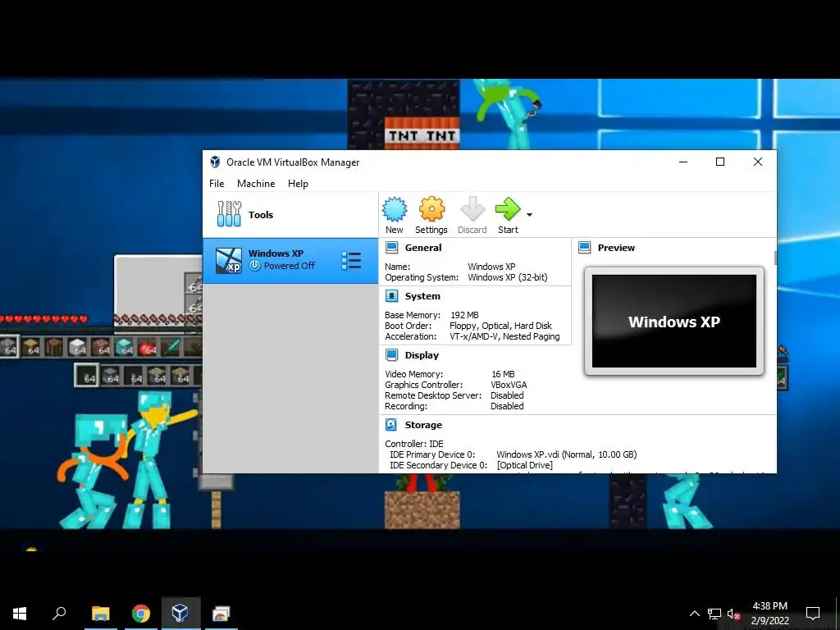Select the Tools entry icon

click(x=230, y=214)
